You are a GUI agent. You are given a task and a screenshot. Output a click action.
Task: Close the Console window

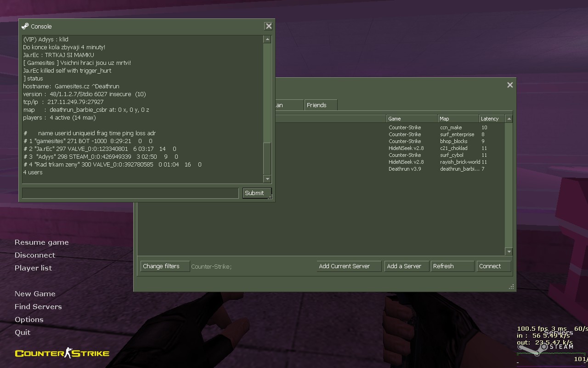coord(269,26)
